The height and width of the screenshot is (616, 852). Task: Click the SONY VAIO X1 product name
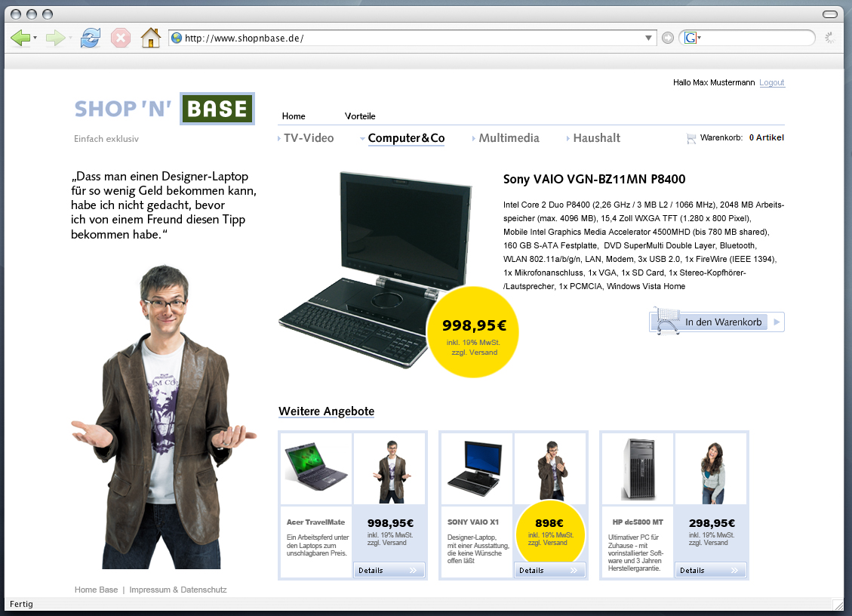coord(473,522)
